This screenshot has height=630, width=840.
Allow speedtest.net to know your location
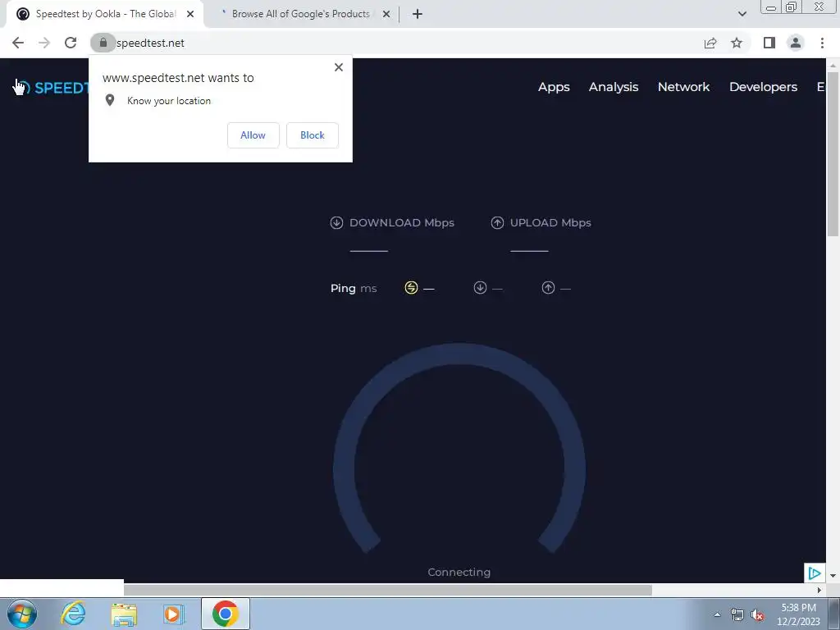pos(253,135)
